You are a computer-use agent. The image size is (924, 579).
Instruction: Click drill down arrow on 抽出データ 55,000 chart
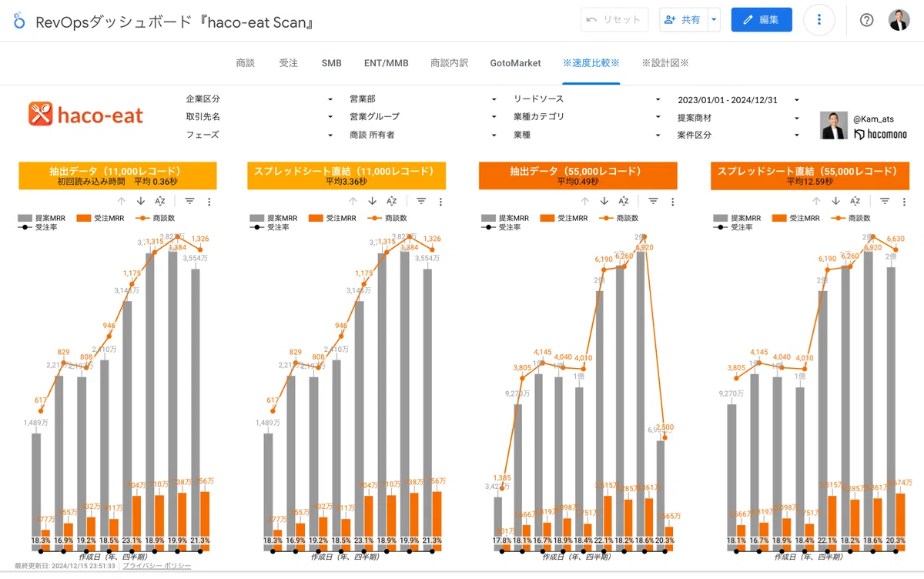[x=604, y=201]
